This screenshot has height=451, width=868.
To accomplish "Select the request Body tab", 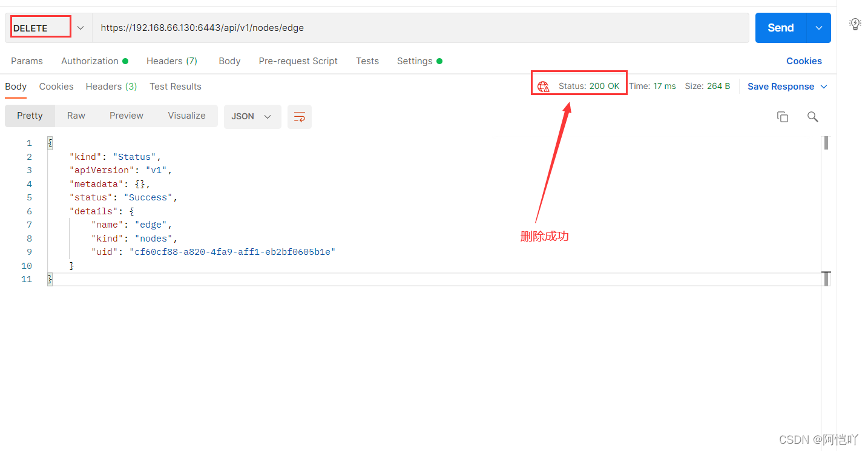I will [229, 61].
